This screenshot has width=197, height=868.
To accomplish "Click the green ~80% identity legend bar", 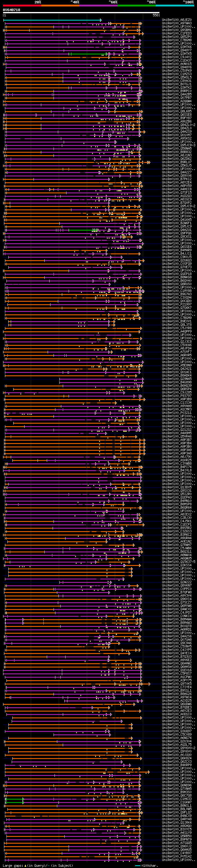I will (137, 6).
